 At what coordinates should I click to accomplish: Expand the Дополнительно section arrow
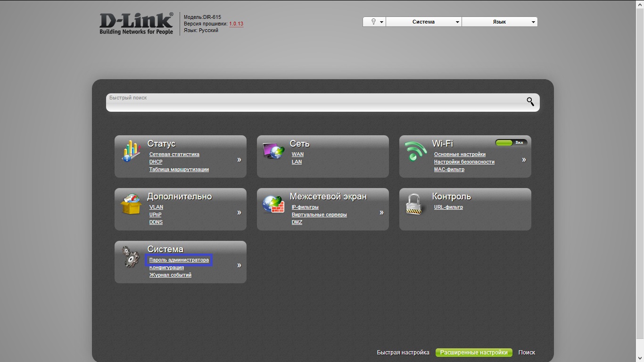pyautogui.click(x=239, y=213)
